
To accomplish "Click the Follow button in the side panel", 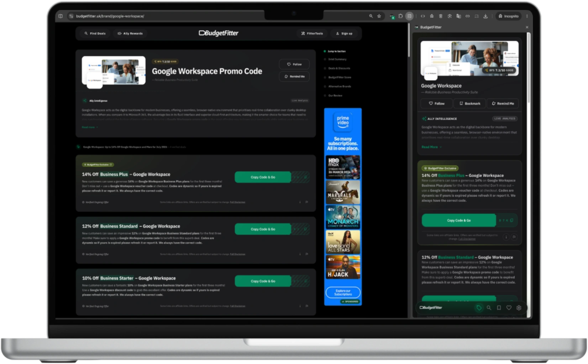I will [436, 103].
